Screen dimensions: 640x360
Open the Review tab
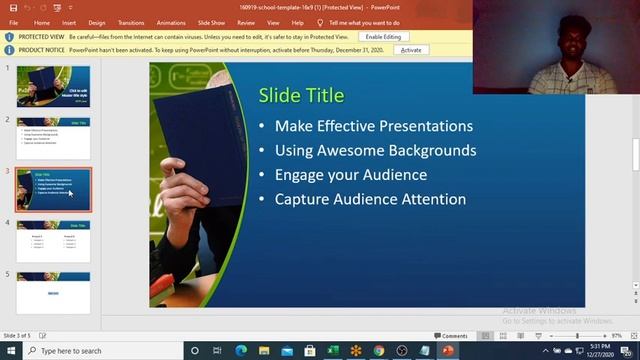(246, 23)
